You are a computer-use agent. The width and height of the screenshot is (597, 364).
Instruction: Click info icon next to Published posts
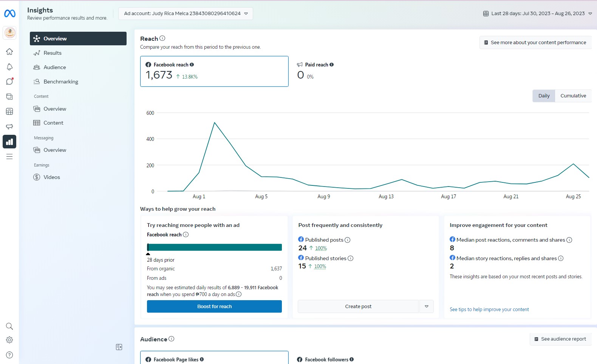[x=348, y=240]
